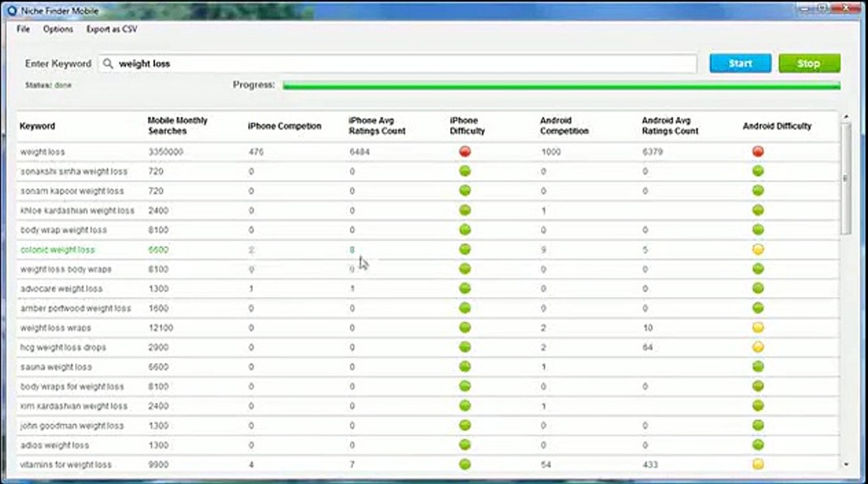Click green Android difficulty dot for body wrap weight loss
868x484 pixels.
point(758,230)
